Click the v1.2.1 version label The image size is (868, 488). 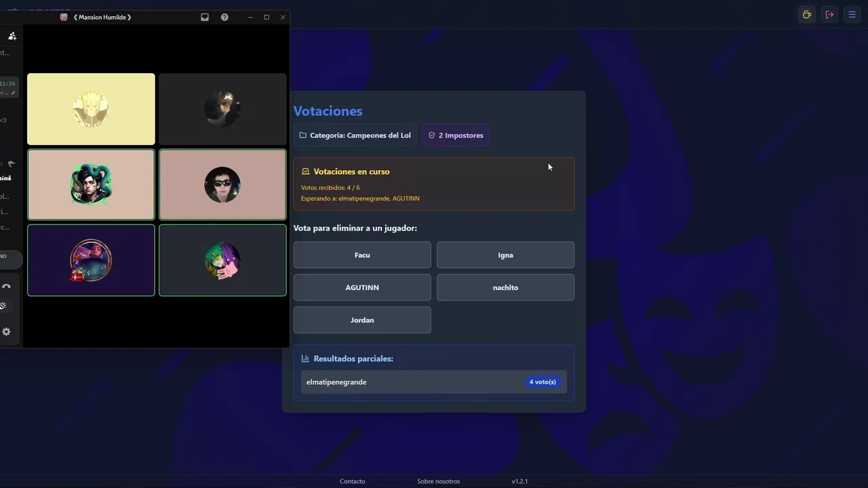pos(519,481)
